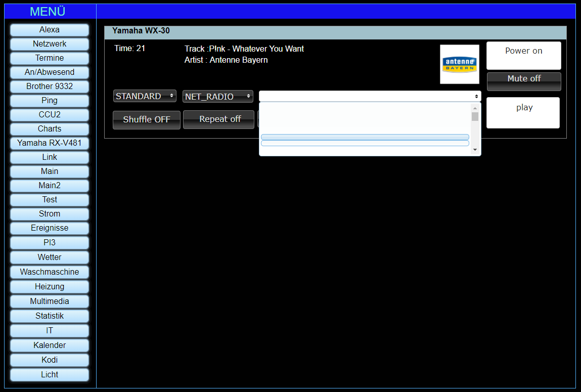Open the Waschmaschine page

click(x=49, y=272)
